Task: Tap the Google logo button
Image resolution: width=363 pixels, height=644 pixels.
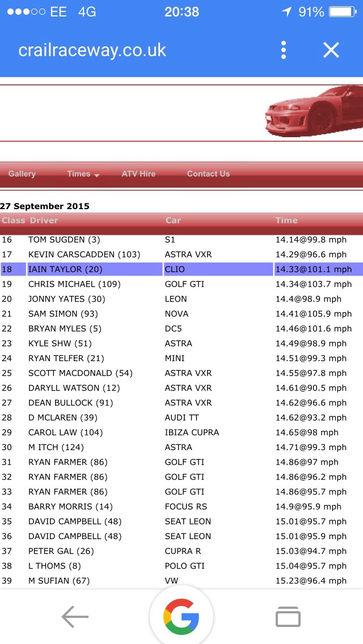Action: [181, 617]
